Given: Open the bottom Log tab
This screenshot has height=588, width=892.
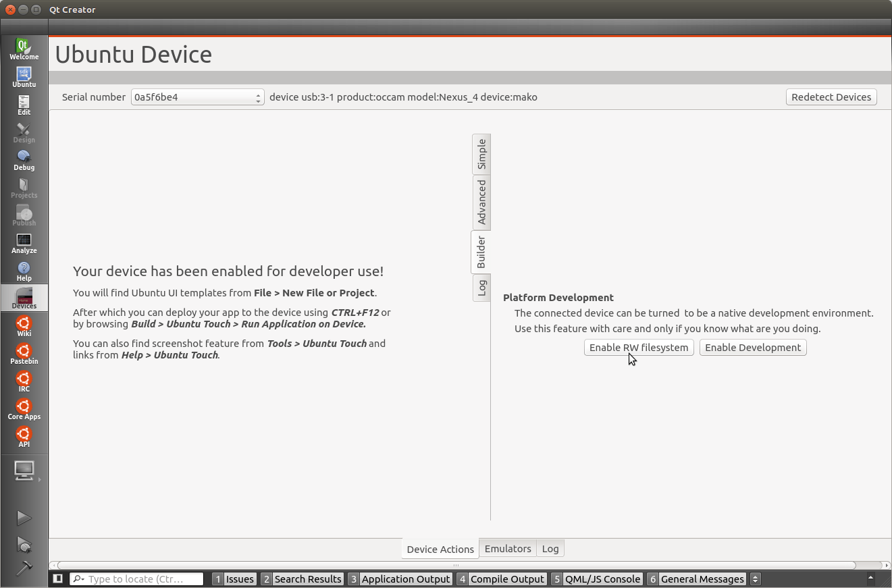Looking at the screenshot, I should tap(550, 548).
